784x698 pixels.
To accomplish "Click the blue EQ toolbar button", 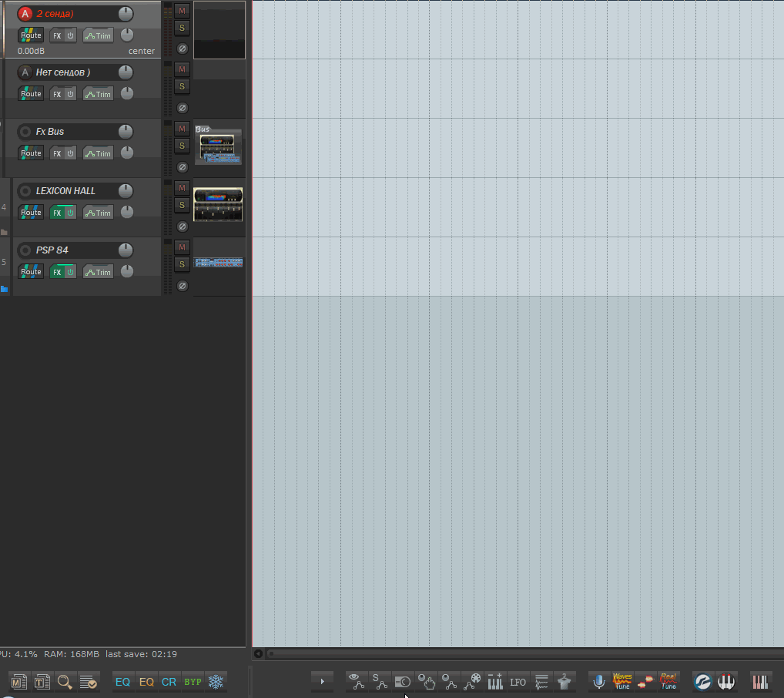I will (x=122, y=682).
